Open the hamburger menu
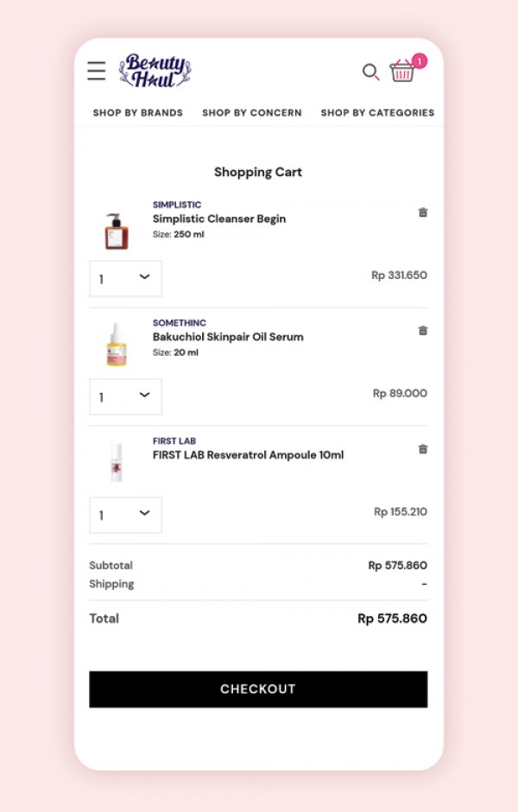518x812 pixels. [97, 71]
